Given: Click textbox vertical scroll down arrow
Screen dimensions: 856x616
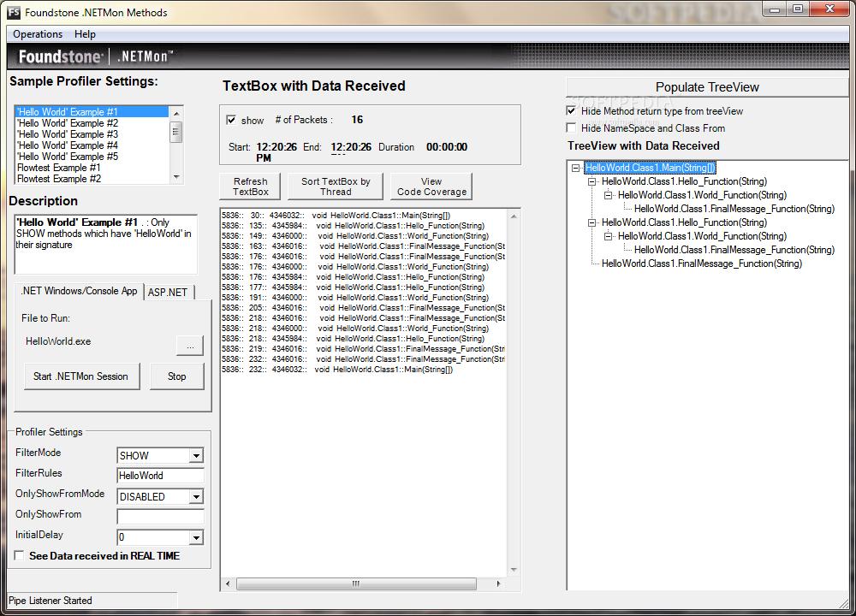Looking at the screenshot, I should click(514, 570).
